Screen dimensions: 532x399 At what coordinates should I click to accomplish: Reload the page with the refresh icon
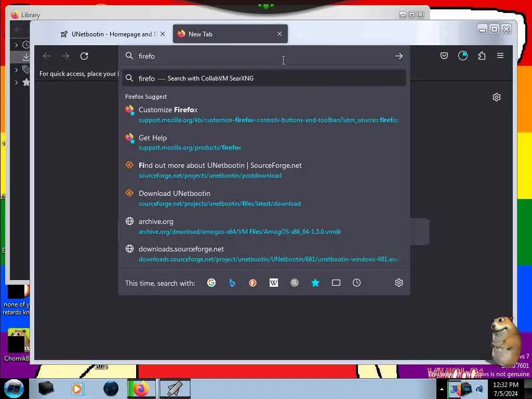84,56
